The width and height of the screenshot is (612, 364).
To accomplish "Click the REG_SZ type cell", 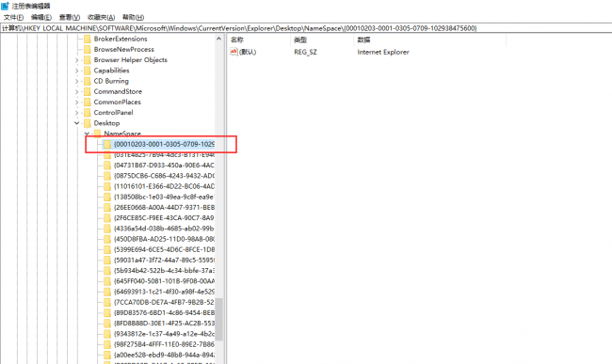I will tap(306, 52).
